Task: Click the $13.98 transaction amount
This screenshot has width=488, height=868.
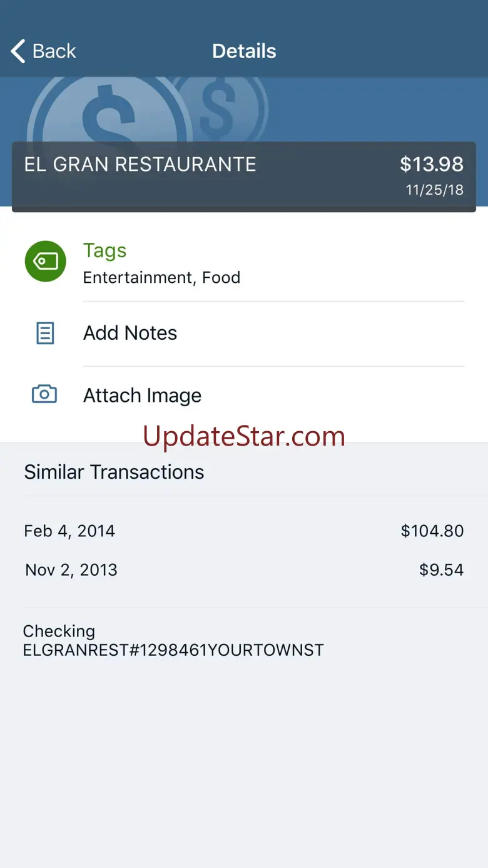Action: [432, 164]
